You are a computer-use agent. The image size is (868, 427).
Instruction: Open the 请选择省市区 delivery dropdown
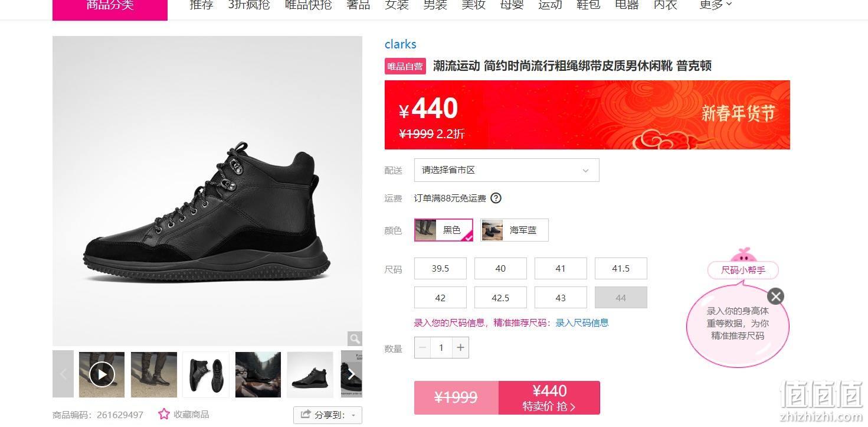tap(507, 170)
